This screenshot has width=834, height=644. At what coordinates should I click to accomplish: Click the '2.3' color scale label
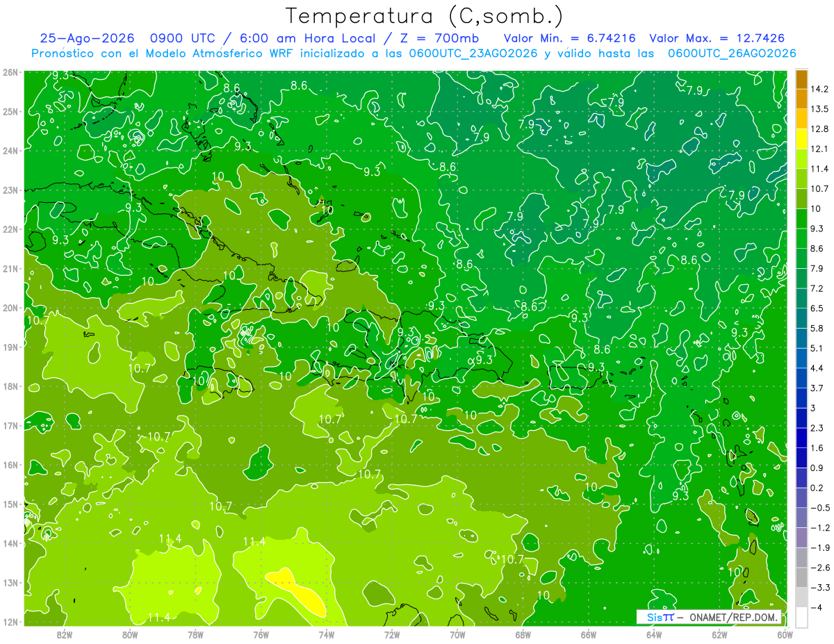click(x=817, y=428)
